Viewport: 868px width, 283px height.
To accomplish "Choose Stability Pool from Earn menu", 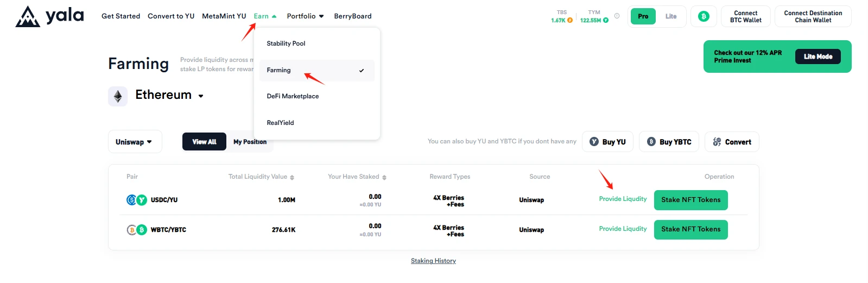I will (x=286, y=43).
